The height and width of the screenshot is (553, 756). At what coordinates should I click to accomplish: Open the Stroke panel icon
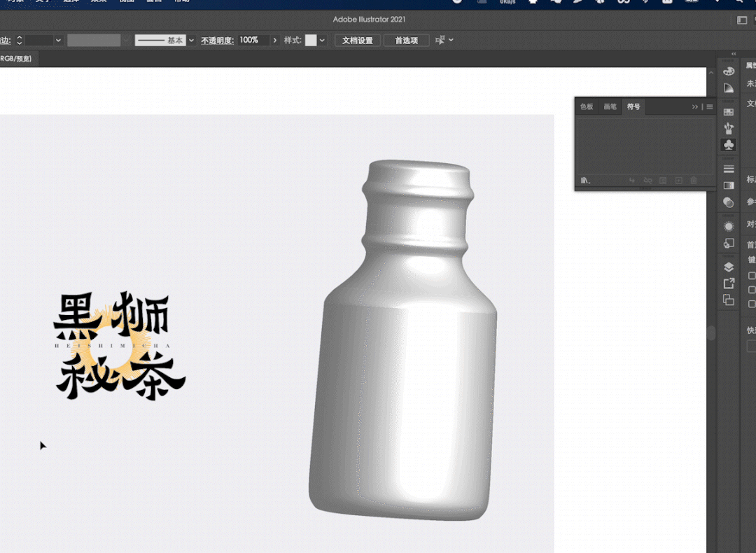tap(729, 169)
